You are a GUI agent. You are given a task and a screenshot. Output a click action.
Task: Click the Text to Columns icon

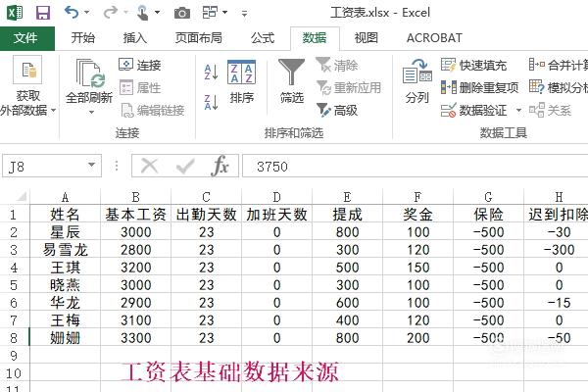pos(417,72)
